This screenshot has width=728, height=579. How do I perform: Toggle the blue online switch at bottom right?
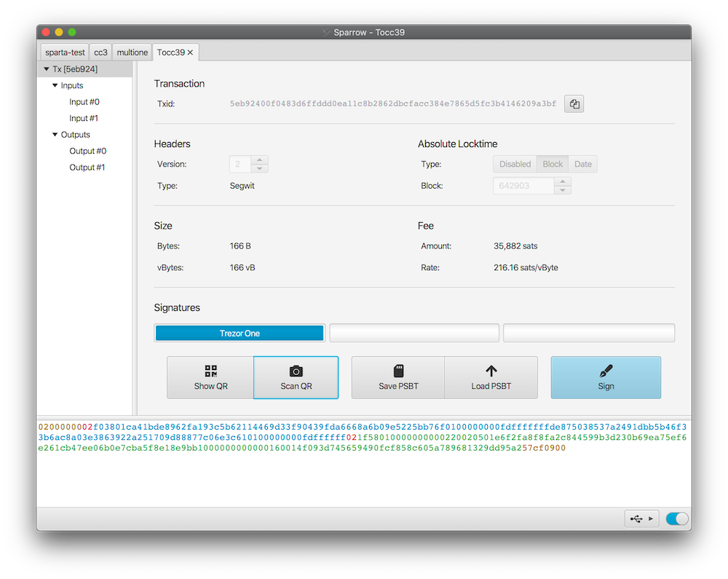pos(676,519)
